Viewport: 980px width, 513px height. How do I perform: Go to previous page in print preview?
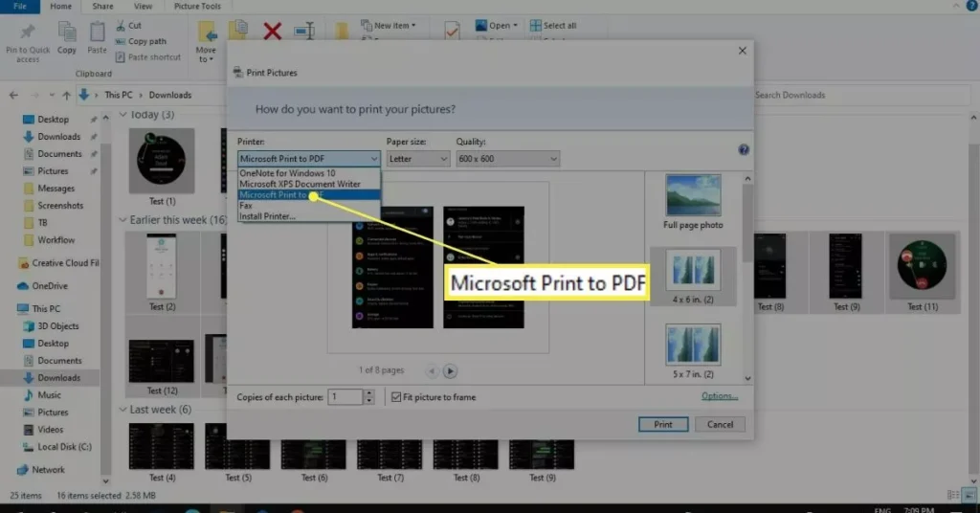pyautogui.click(x=432, y=371)
